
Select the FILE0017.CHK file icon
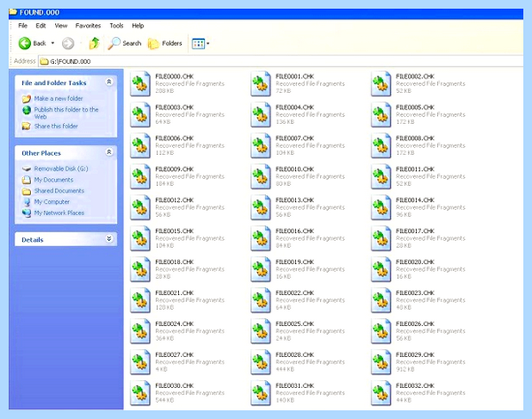[x=381, y=238]
